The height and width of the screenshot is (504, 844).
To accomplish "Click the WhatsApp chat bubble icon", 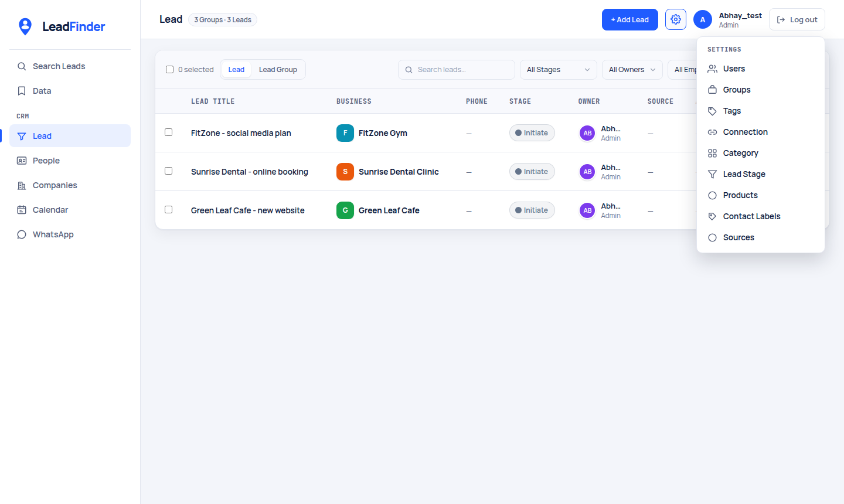I will pyautogui.click(x=22, y=234).
